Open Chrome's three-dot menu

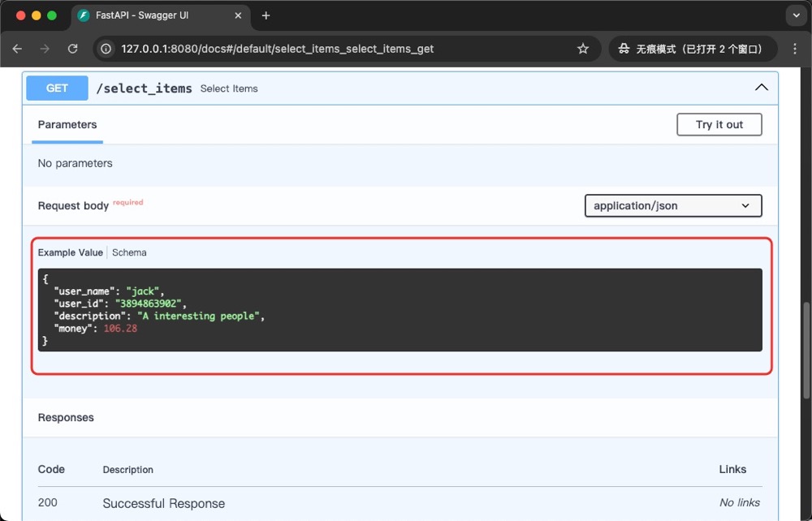[x=795, y=49]
